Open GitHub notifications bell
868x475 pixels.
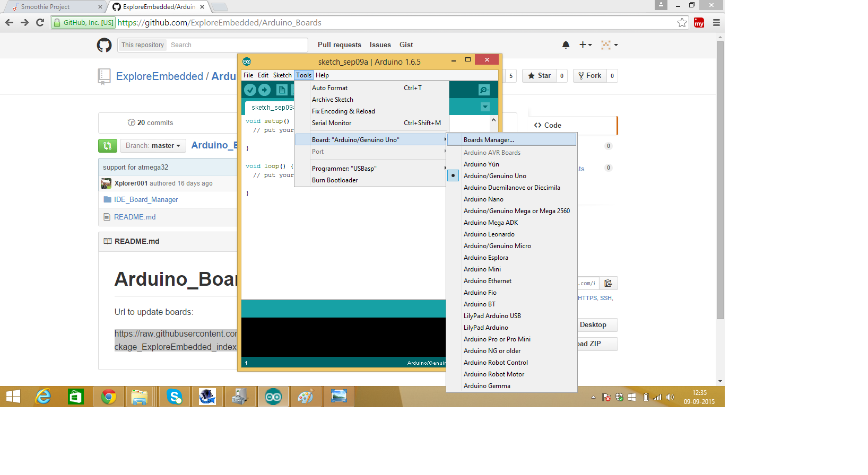pyautogui.click(x=566, y=45)
